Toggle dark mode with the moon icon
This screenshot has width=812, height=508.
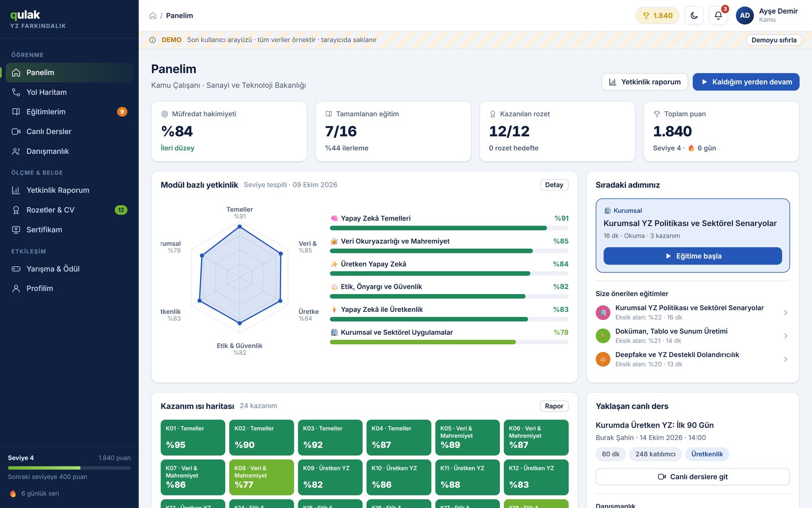(x=694, y=15)
